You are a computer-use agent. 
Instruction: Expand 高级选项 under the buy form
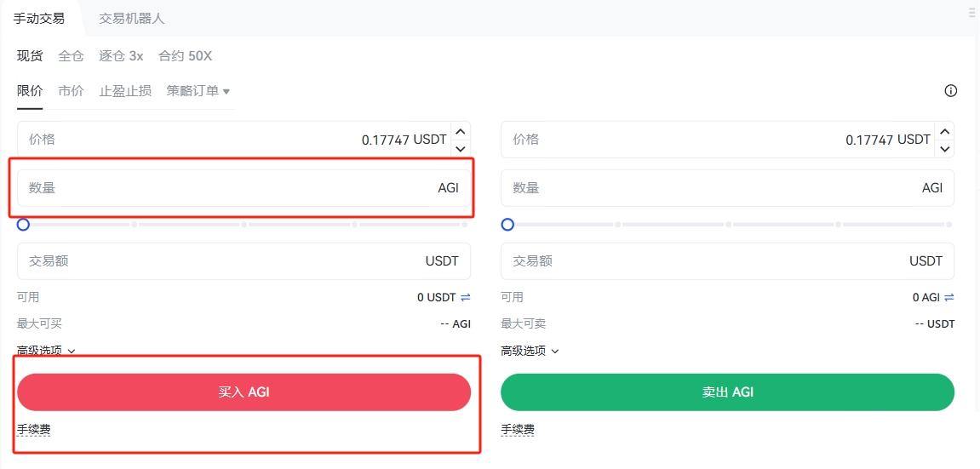(x=46, y=351)
